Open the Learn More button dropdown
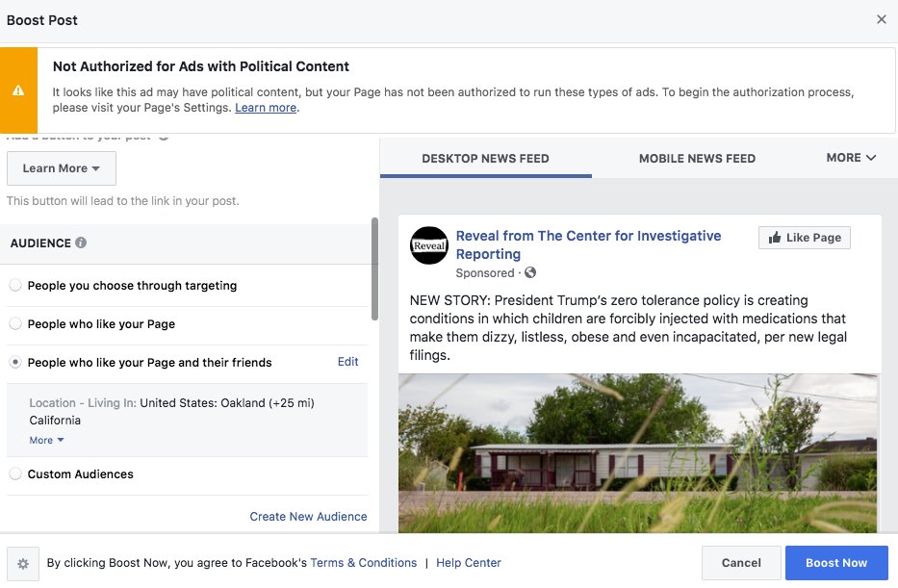 click(x=62, y=168)
